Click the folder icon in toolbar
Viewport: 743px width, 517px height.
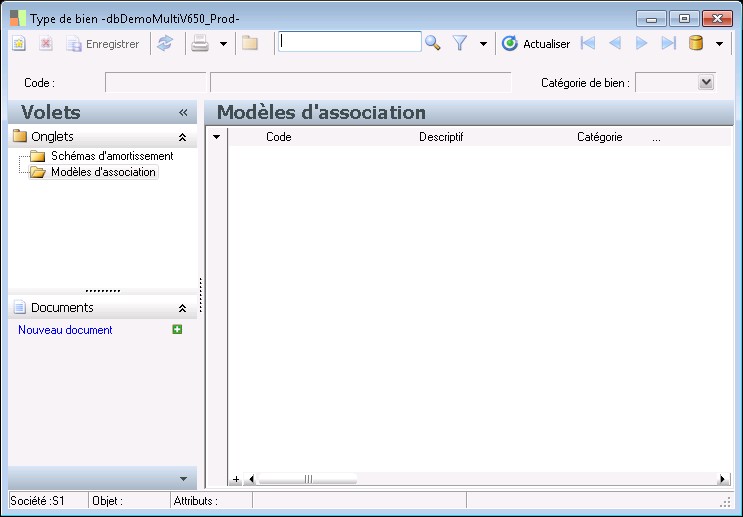point(250,43)
